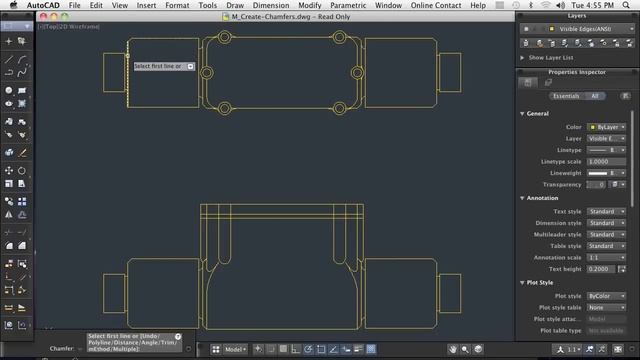
Task: Select the rectangular Array tool
Action: (x=22, y=201)
